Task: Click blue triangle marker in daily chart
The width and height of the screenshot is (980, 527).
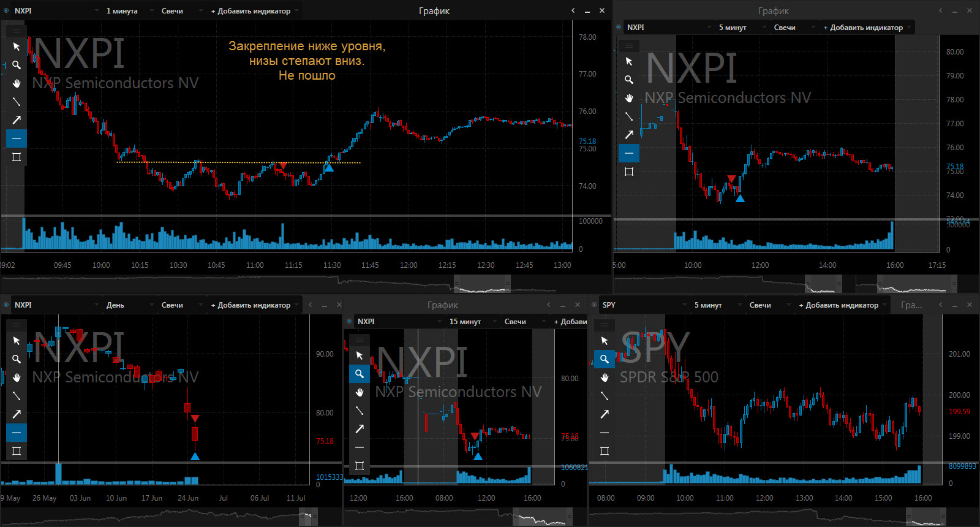Action: click(x=195, y=456)
